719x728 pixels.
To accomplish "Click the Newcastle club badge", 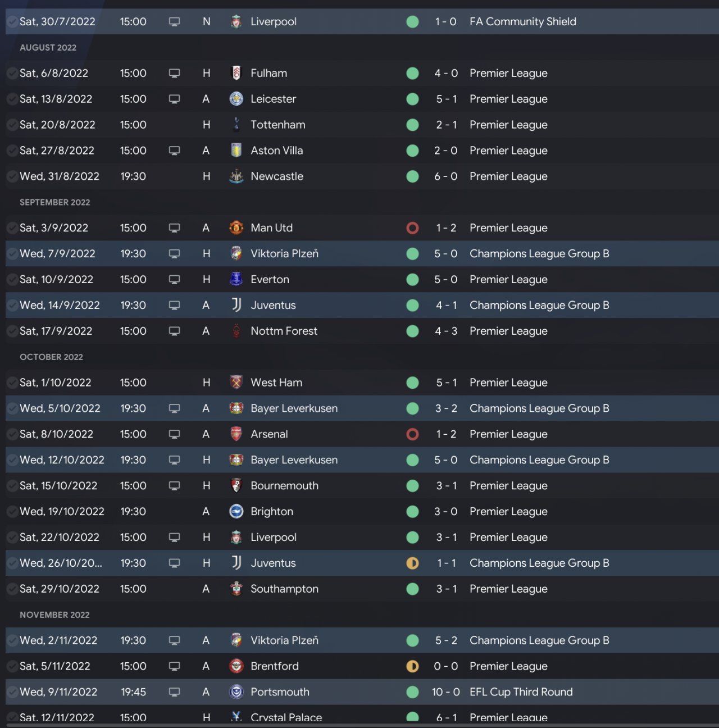I will (236, 176).
